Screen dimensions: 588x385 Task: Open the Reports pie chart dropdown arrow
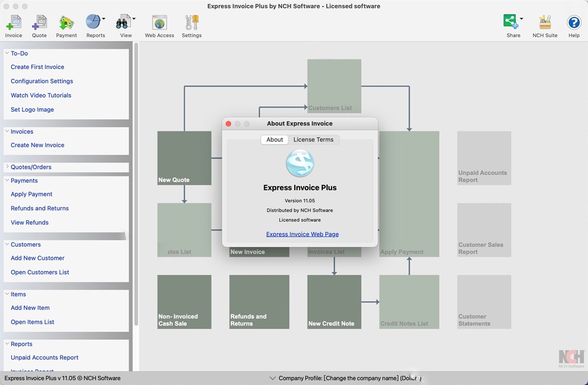(x=103, y=19)
